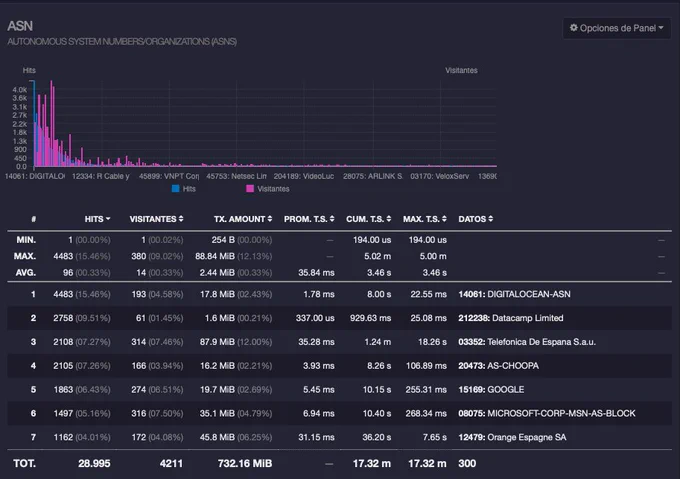Click the 45899: VNPT chart axis label
This screenshot has width=680, height=479.
(169, 176)
